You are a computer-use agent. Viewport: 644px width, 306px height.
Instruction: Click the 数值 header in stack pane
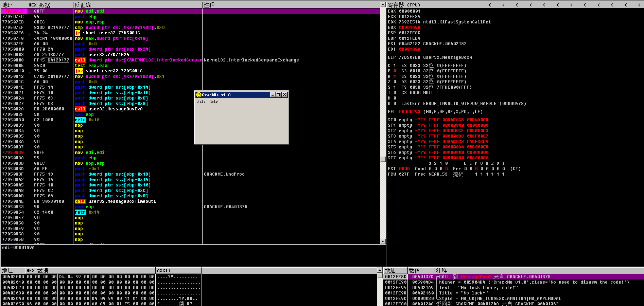(421, 271)
